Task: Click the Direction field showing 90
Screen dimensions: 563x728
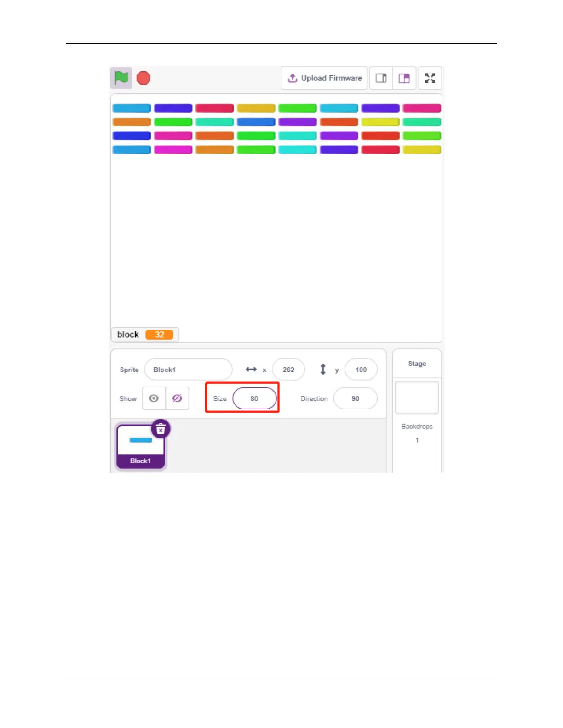Action: (355, 398)
